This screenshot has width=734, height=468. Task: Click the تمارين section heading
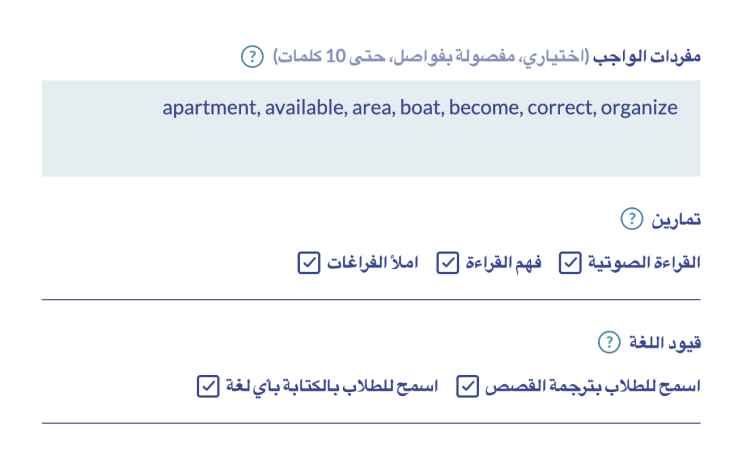(676, 219)
